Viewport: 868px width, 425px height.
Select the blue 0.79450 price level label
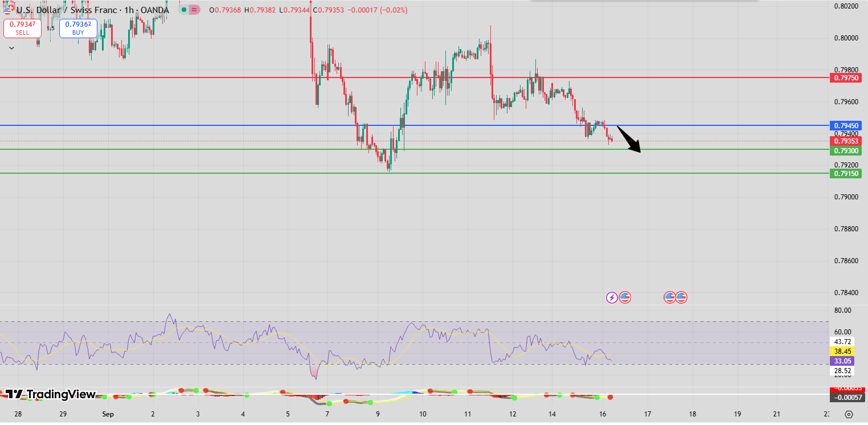[846, 125]
